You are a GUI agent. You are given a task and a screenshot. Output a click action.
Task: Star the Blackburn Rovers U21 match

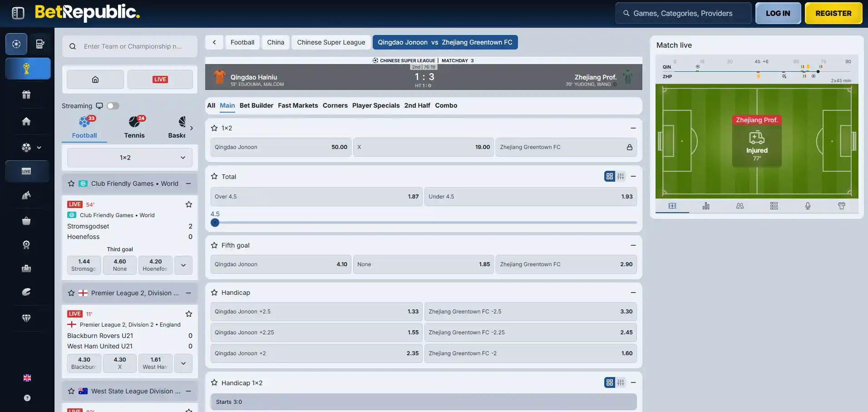189,314
